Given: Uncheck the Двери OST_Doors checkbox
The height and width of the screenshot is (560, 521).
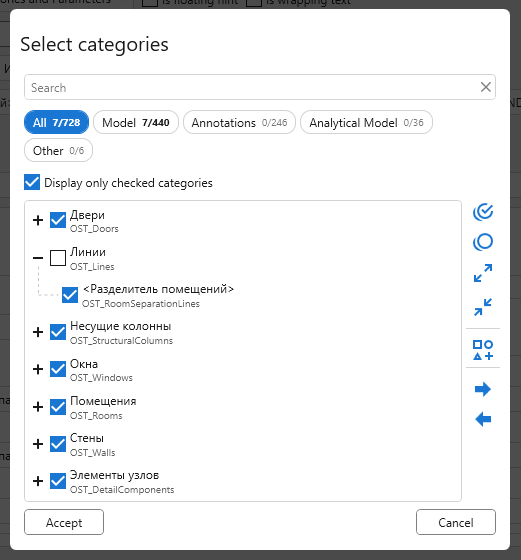Looking at the screenshot, I should pos(58,220).
